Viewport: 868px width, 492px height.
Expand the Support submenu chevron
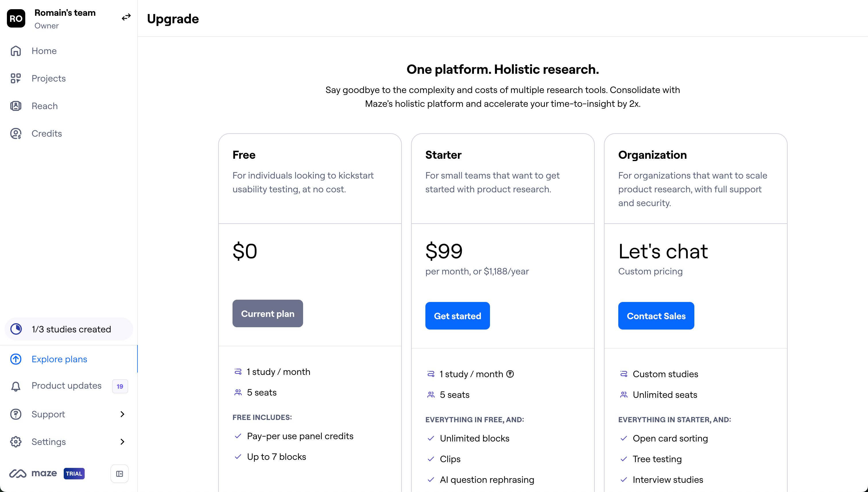(x=122, y=414)
